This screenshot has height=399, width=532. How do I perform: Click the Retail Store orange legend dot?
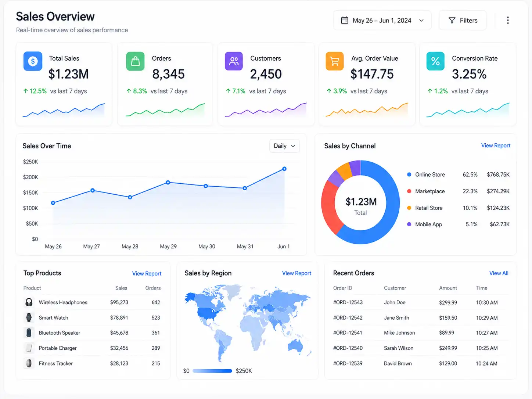409,208
